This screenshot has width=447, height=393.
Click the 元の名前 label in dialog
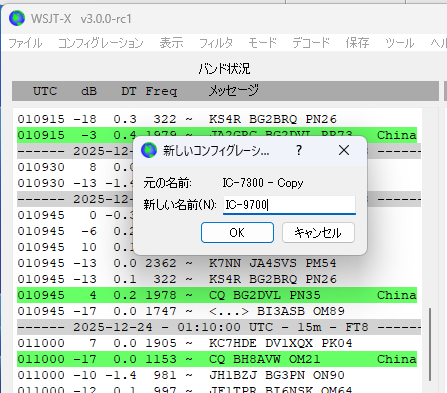(168, 183)
